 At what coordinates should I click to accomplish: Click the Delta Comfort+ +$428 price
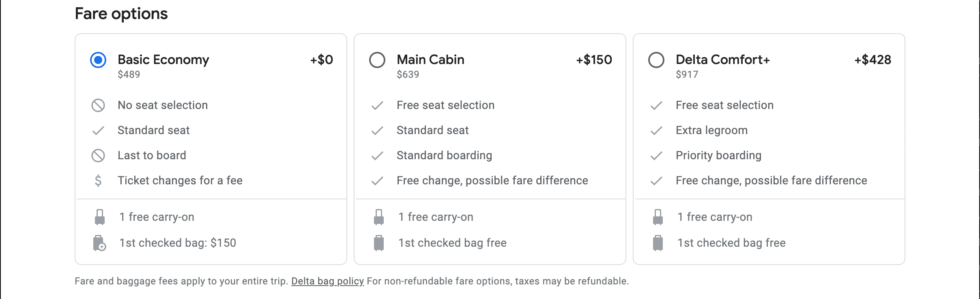(x=873, y=60)
